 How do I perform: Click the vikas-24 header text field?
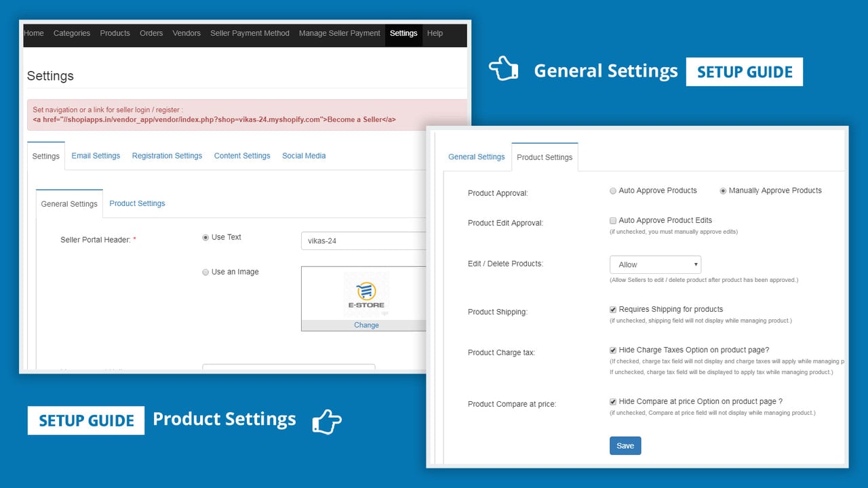click(x=363, y=241)
